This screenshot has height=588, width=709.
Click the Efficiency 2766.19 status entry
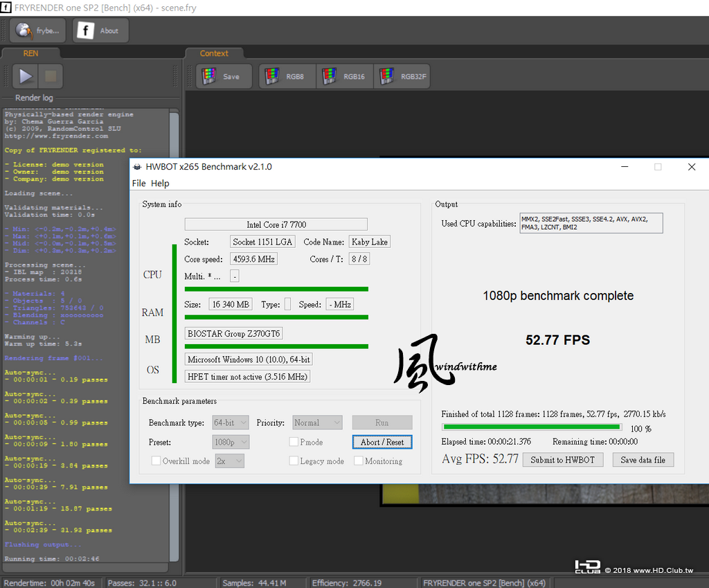(347, 583)
